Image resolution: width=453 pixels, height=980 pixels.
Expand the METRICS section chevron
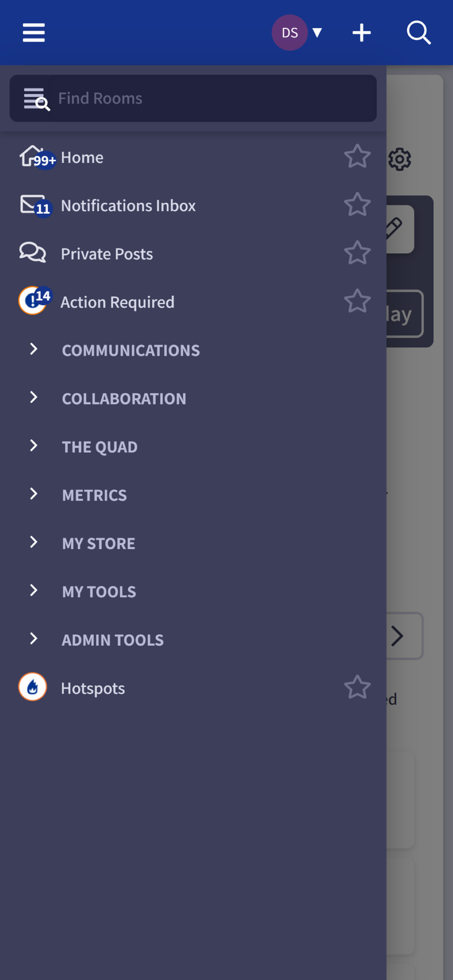tap(33, 494)
